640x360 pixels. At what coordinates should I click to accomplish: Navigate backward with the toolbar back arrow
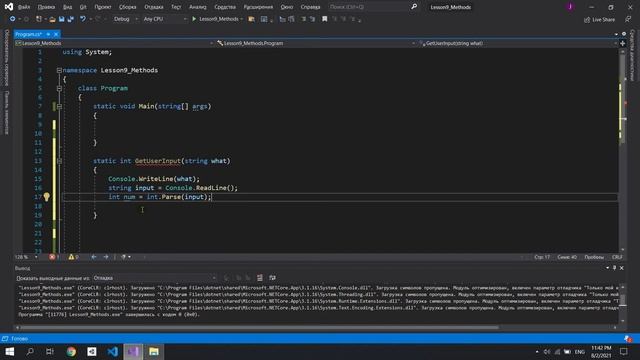(13, 19)
